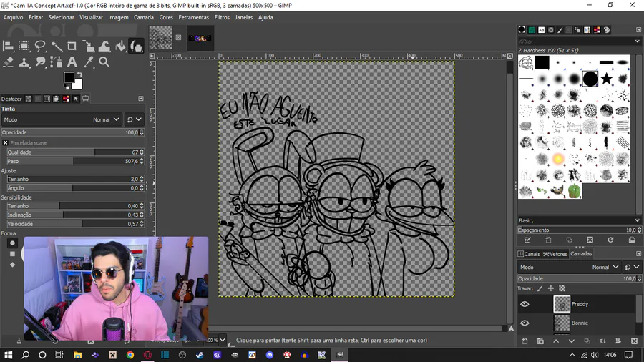Adjust the tool Opacidade slider
Viewport: 644px width, 362px height.
(x=73, y=132)
